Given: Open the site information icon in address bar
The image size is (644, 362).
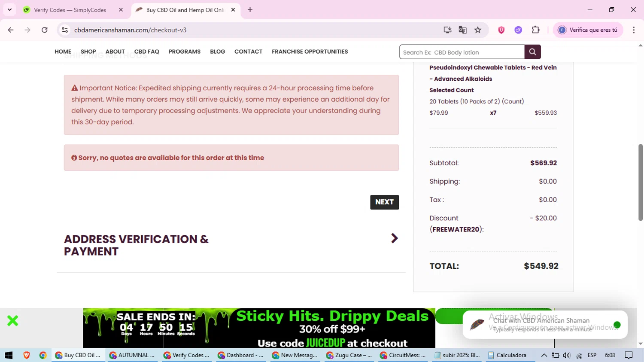Looking at the screenshot, I should tap(65, 30).
